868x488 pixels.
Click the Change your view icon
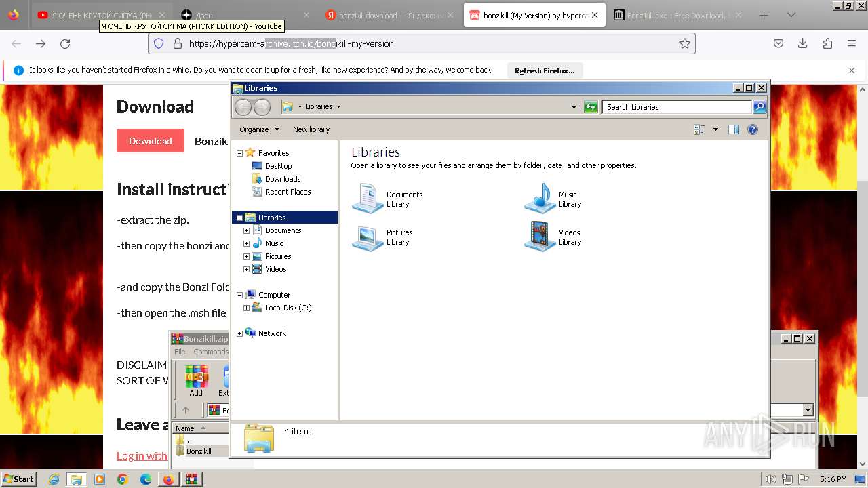click(699, 129)
